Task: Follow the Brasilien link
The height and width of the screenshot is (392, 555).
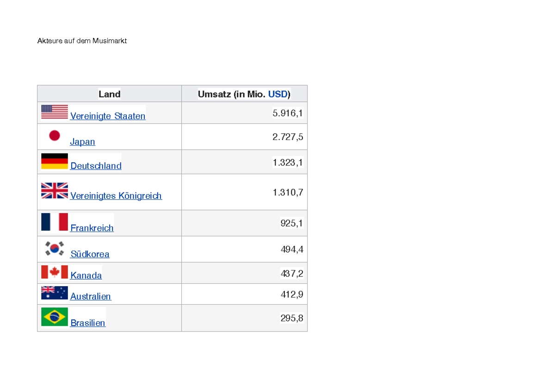Action: tap(88, 323)
